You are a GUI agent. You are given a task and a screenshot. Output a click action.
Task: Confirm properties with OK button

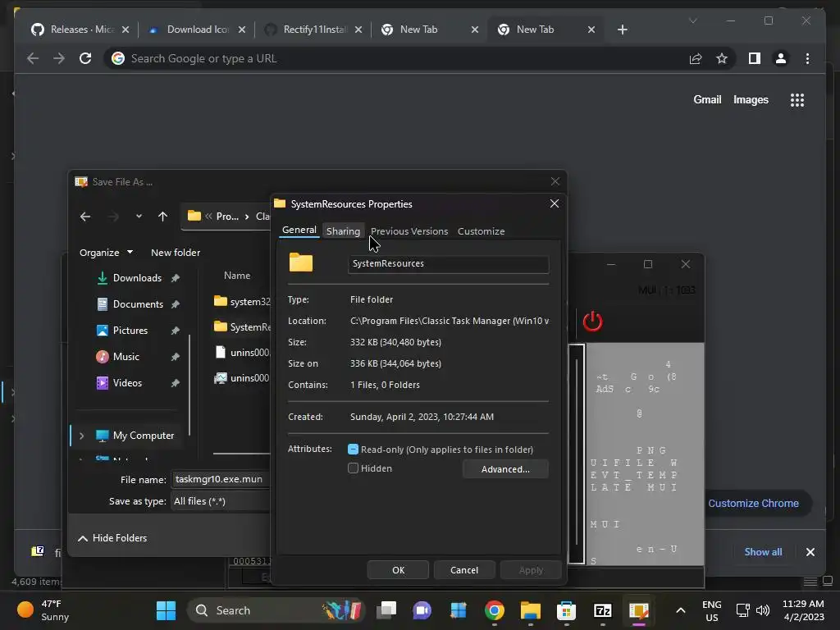click(398, 570)
